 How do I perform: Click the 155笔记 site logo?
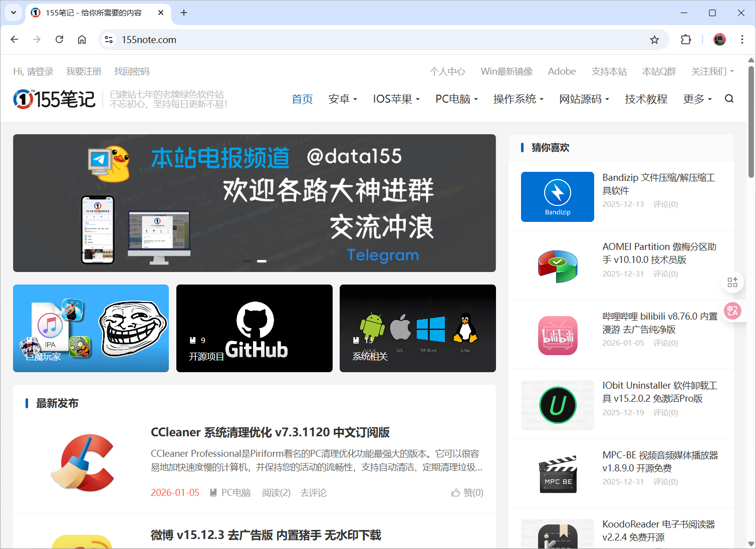[x=54, y=99]
